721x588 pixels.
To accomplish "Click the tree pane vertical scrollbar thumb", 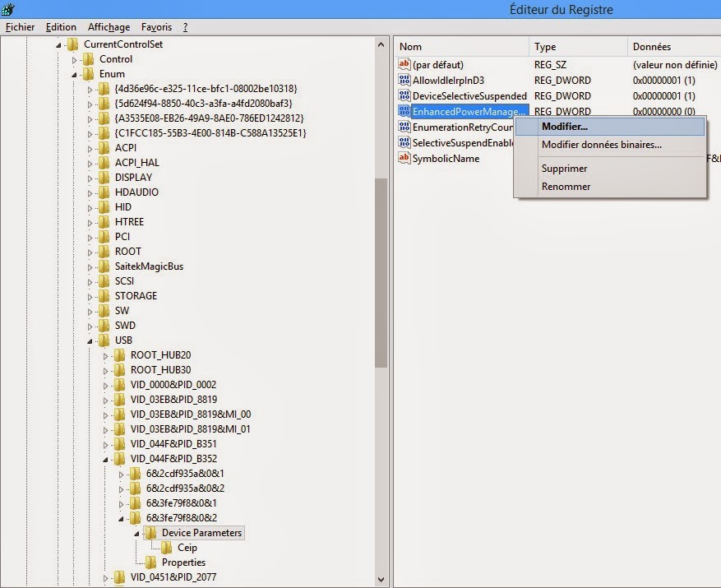I will coord(381,273).
